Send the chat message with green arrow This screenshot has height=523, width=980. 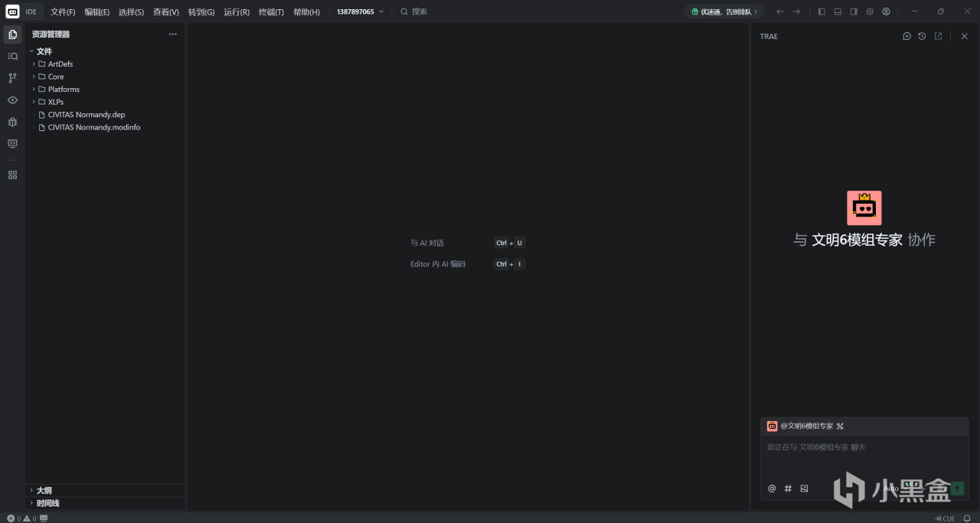[x=957, y=488]
